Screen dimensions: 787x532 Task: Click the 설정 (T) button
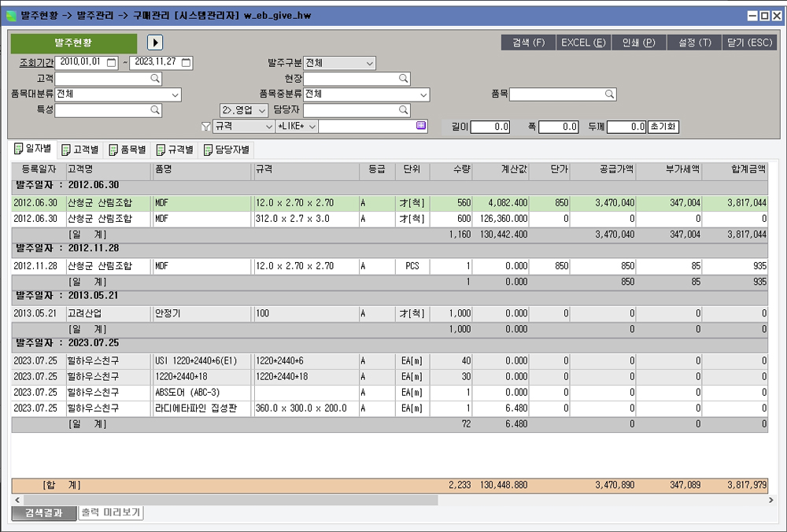(x=695, y=42)
